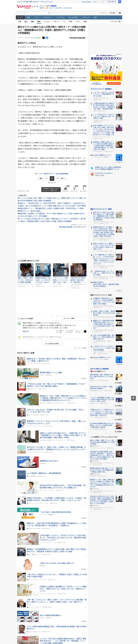The image size is (138, 644).
Task: Click the Yahoo! JAPAN logo
Action: [x=24, y=7]
